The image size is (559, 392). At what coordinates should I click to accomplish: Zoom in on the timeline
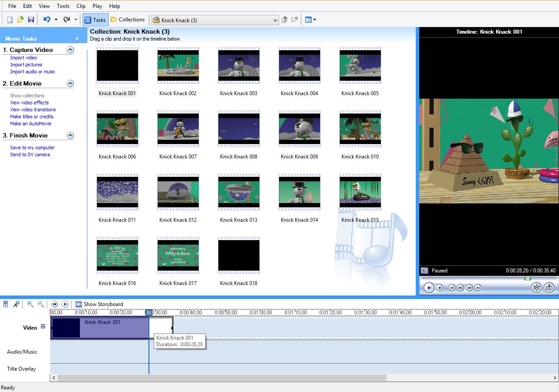point(30,304)
